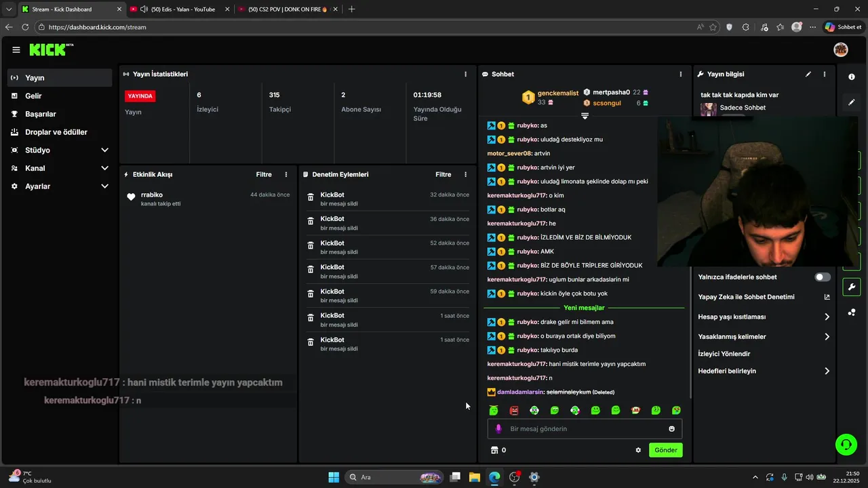Open Droplar ve ödüller in the sidebar

click(60, 132)
